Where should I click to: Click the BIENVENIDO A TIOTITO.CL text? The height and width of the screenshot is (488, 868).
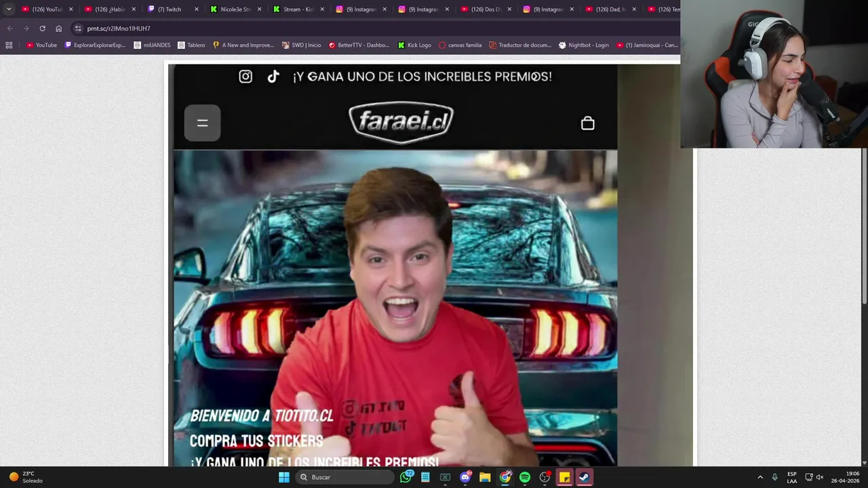262,416
